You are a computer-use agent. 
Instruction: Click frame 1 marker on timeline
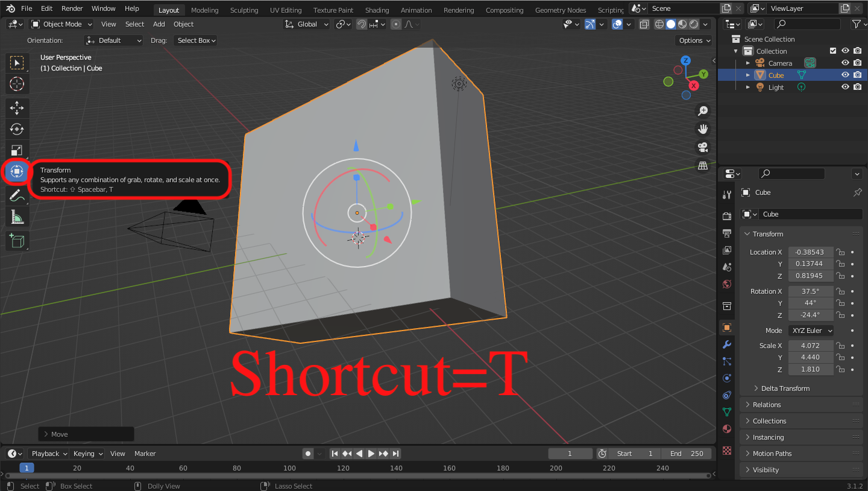click(27, 467)
